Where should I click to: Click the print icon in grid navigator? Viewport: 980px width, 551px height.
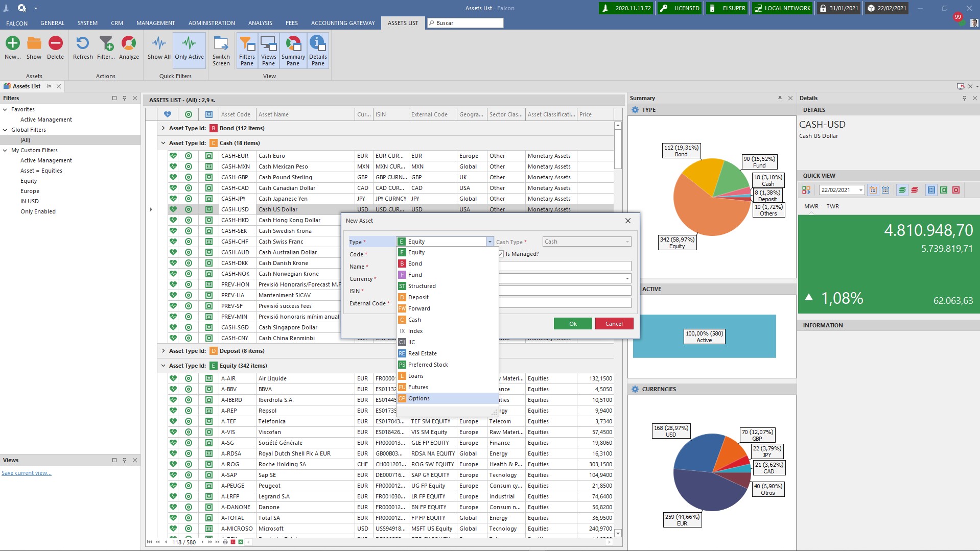click(x=225, y=542)
